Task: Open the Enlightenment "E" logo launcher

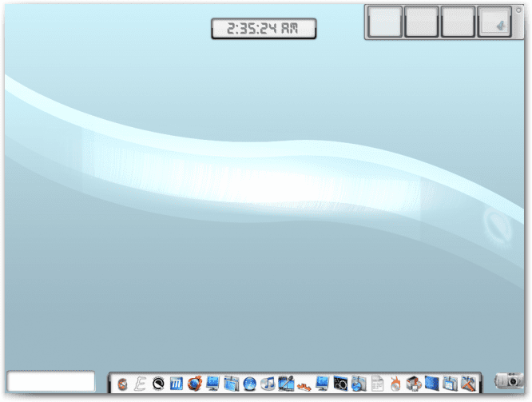Action: tap(140, 384)
